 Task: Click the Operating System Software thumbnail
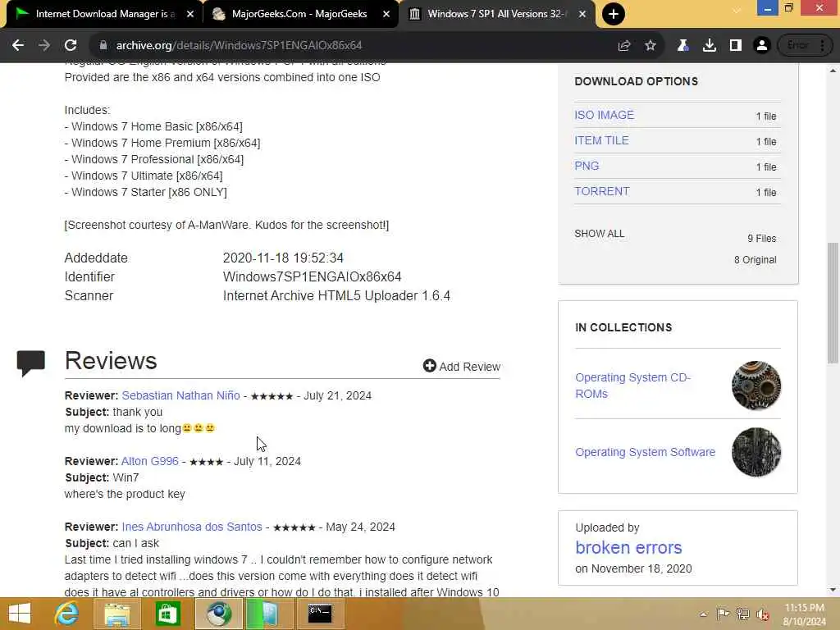(756, 452)
